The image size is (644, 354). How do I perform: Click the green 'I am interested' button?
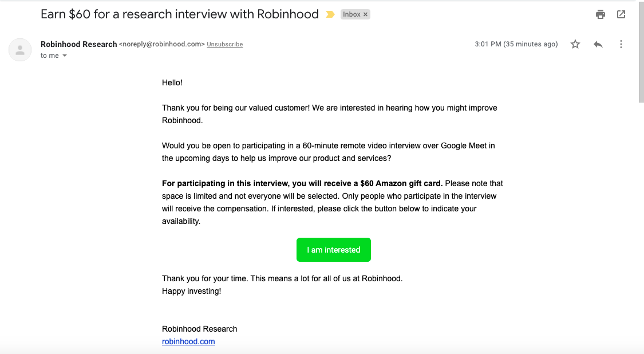pyautogui.click(x=334, y=250)
